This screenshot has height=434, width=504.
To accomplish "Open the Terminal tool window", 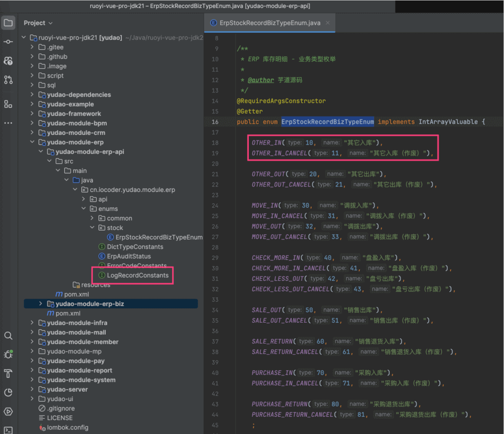I will click(x=8, y=430).
